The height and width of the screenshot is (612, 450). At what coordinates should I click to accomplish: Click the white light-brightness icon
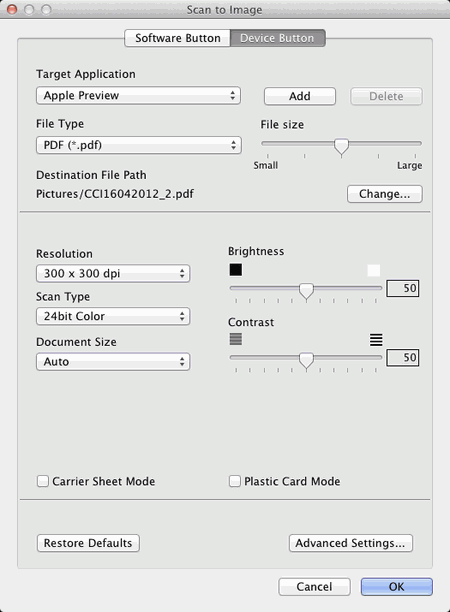[x=374, y=270]
